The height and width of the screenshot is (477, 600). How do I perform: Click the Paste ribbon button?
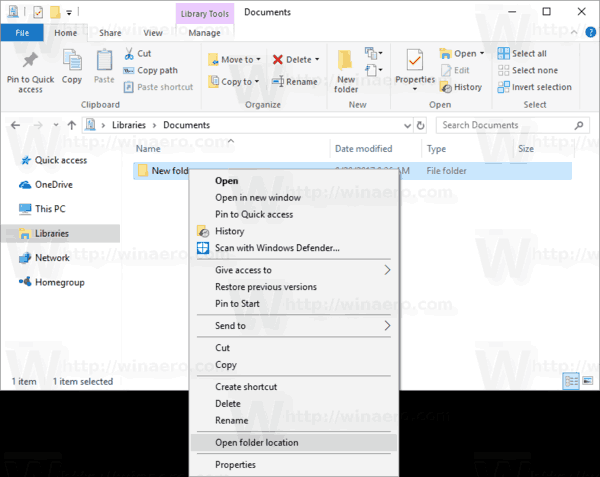click(104, 67)
